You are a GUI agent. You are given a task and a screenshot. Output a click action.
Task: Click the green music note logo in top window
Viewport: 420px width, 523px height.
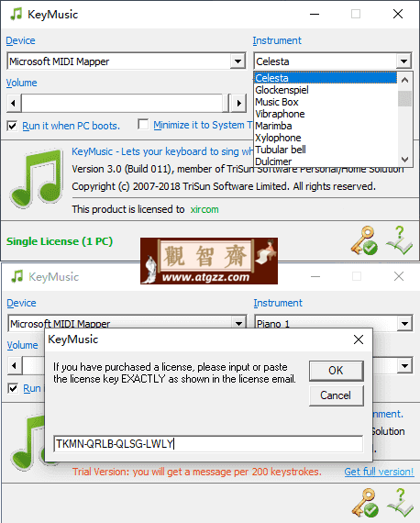tap(37, 179)
